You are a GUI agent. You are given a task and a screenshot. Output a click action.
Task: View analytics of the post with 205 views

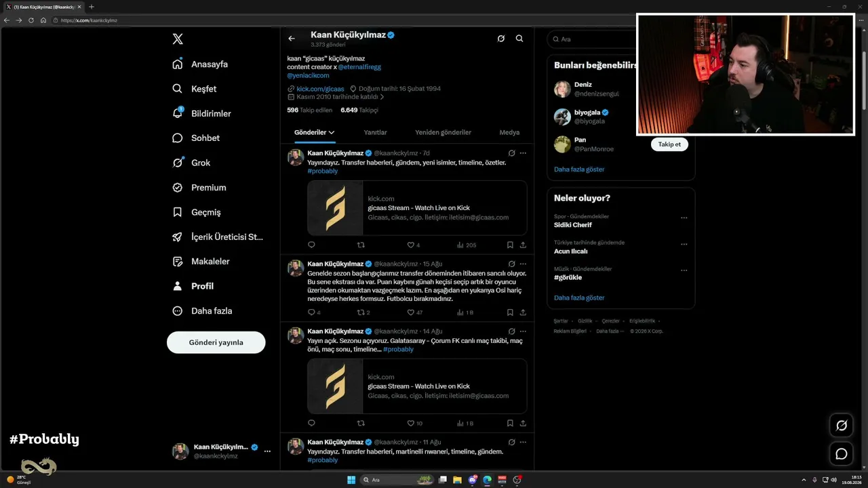[x=467, y=245]
